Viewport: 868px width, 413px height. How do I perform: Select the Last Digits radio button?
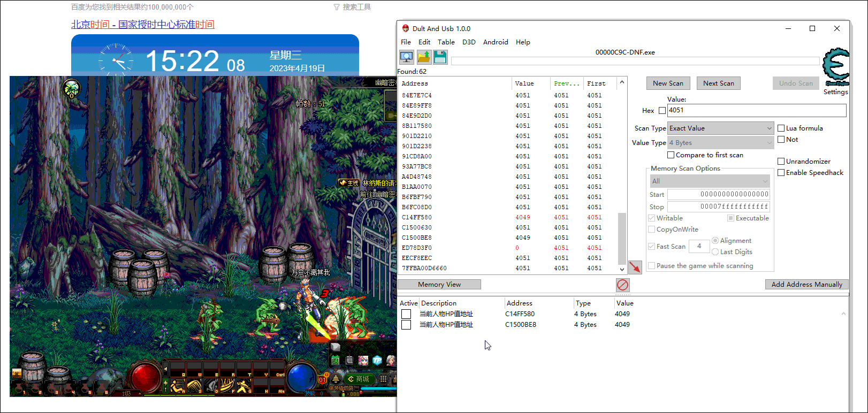(715, 252)
